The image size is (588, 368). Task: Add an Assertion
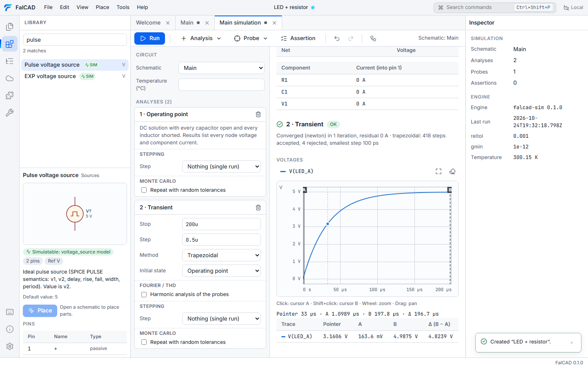click(298, 38)
